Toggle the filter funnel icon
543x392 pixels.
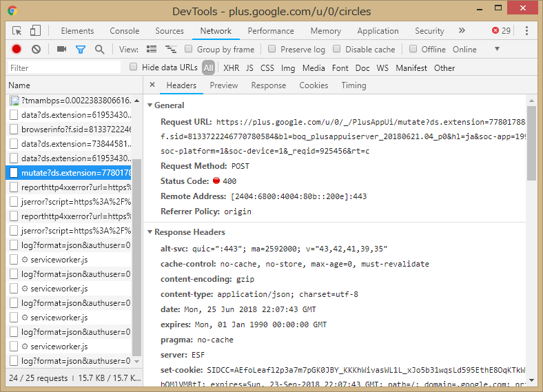81,49
